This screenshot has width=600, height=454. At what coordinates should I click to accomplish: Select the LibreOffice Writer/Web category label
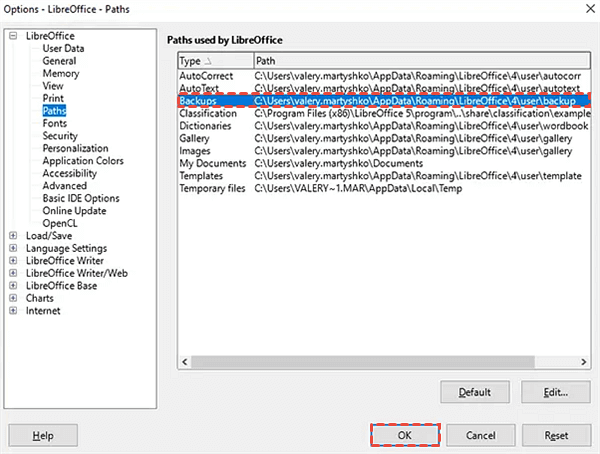point(77,273)
